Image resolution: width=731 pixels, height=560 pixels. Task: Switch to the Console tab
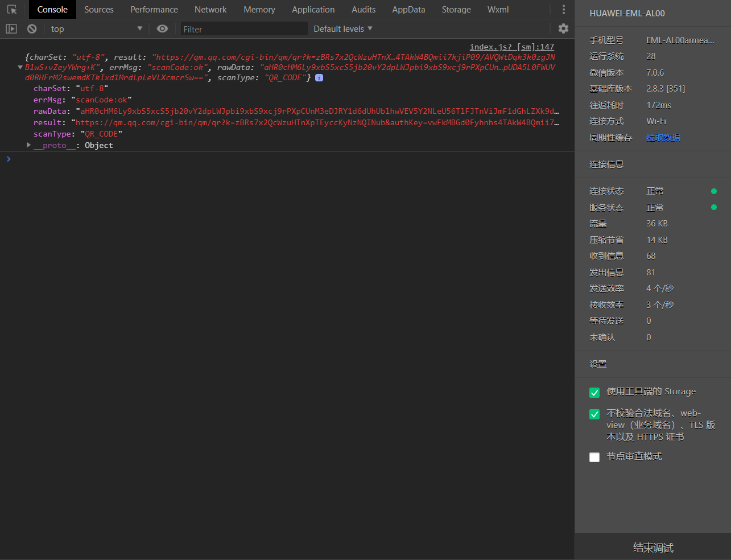coord(52,10)
